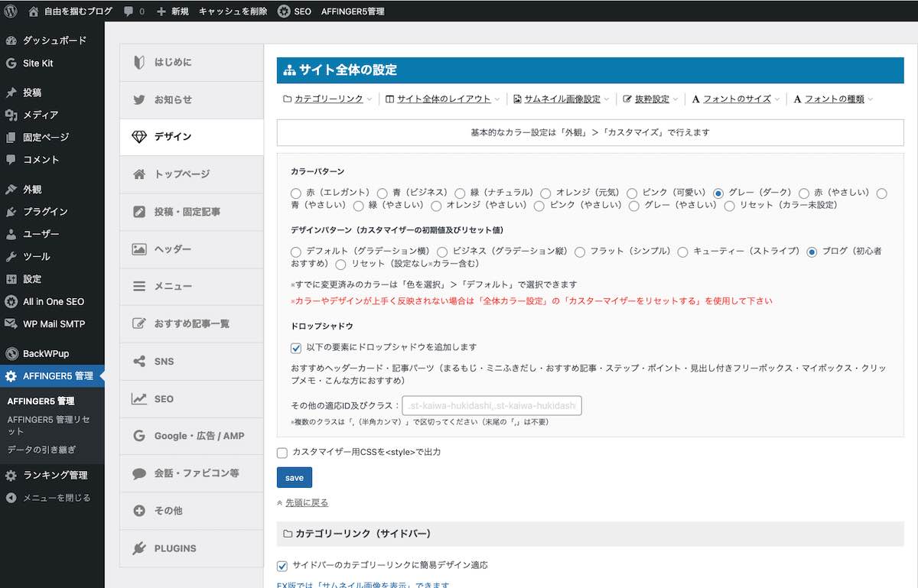Viewport: 918px width, 588px height.
Task: Open the サイト全体のレイアウト dropdown
Action: tap(443, 99)
